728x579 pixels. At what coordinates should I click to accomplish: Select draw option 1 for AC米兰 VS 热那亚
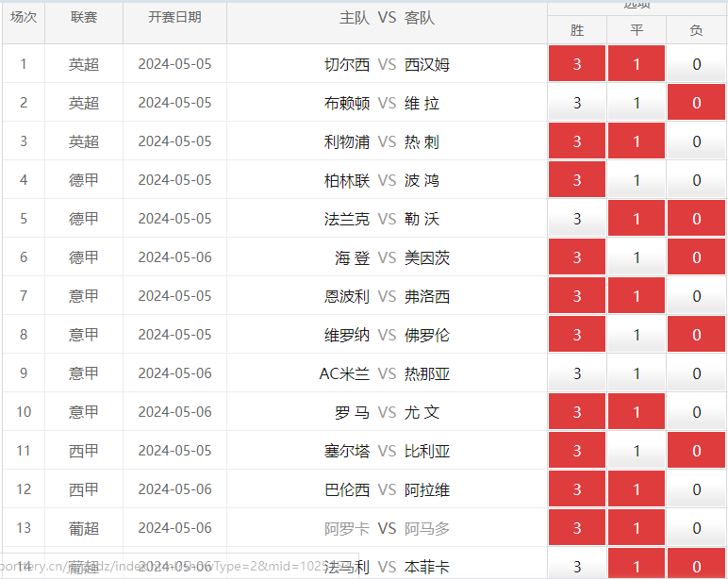click(x=637, y=372)
